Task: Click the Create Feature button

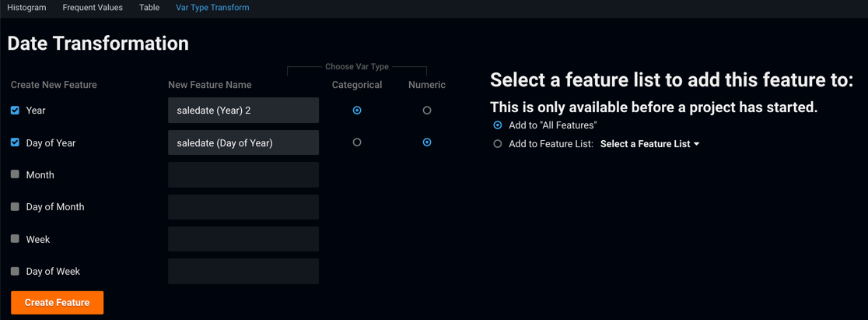Action: 57,302
